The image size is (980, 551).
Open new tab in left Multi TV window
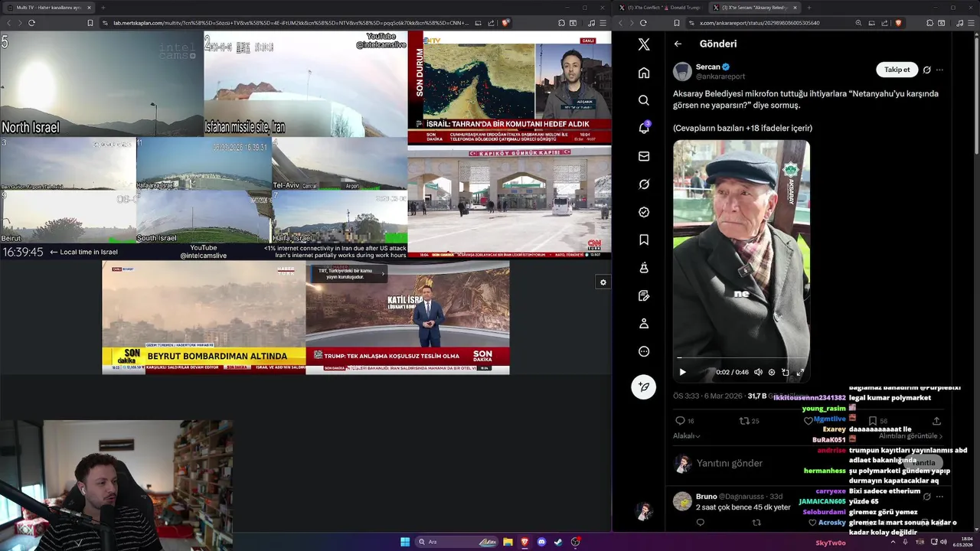coord(103,8)
